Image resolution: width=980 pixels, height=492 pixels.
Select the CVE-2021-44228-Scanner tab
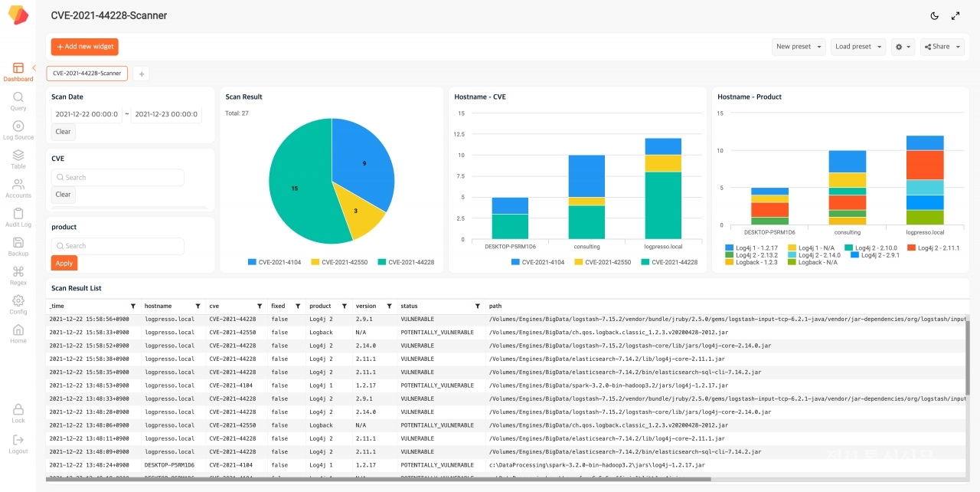pyautogui.click(x=87, y=74)
